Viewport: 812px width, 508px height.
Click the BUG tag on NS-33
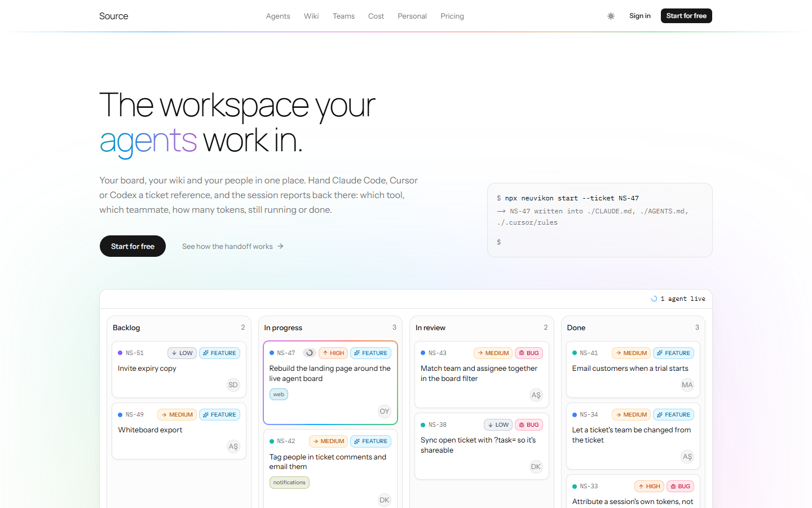click(x=680, y=486)
